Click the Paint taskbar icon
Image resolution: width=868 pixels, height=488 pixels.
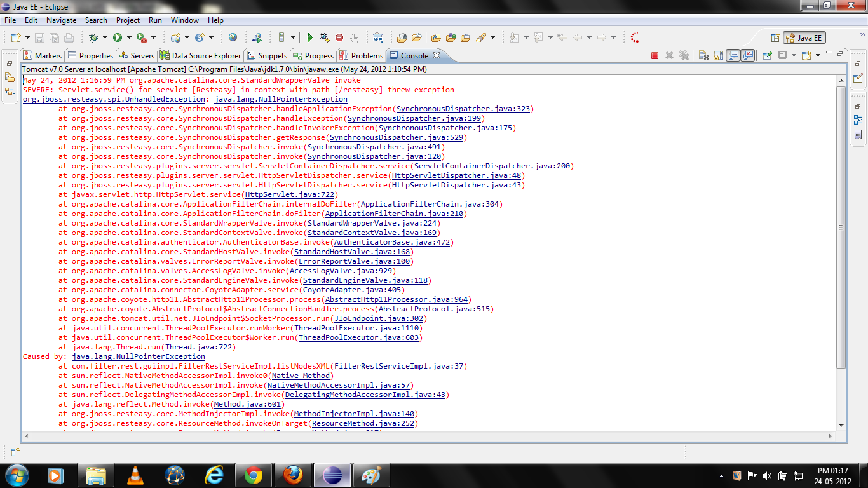372,475
